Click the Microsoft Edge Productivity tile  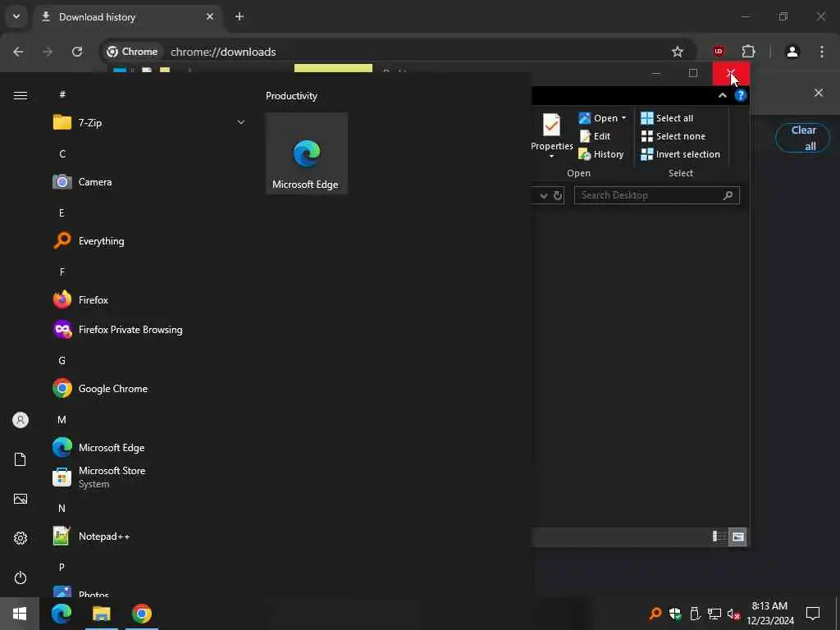coord(307,153)
